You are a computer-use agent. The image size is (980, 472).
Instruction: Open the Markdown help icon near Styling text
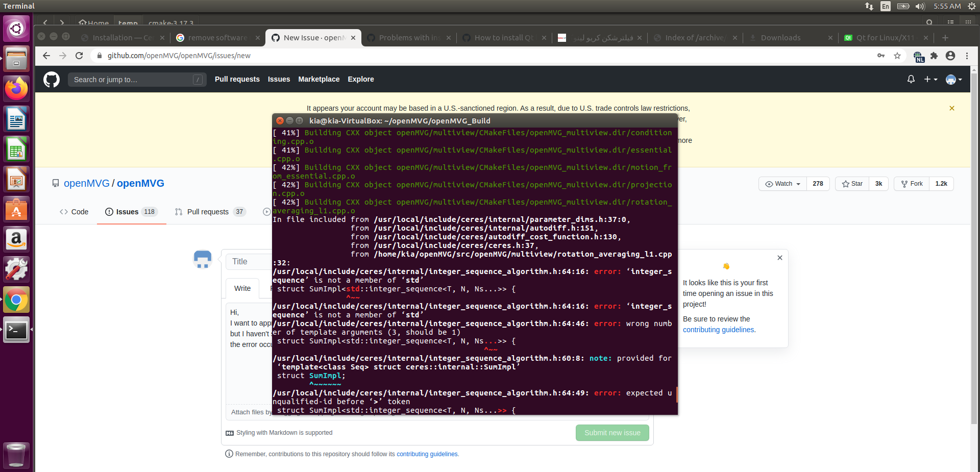[x=230, y=433]
